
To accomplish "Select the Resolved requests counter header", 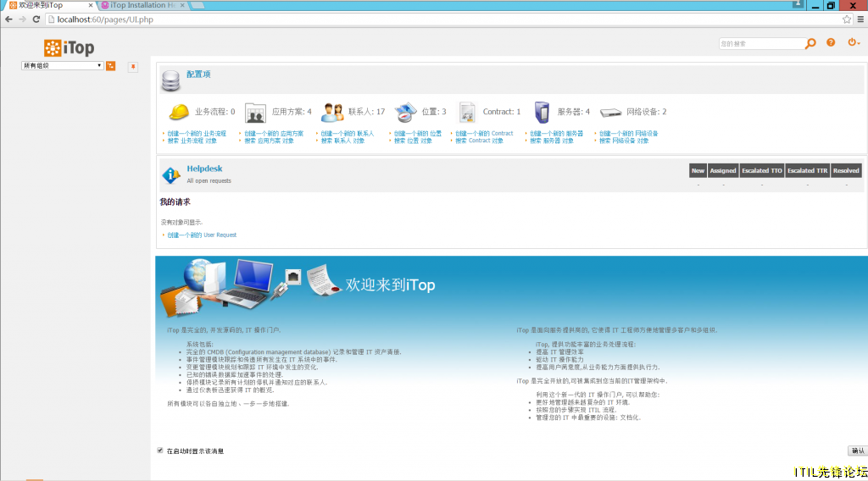I will tap(846, 170).
